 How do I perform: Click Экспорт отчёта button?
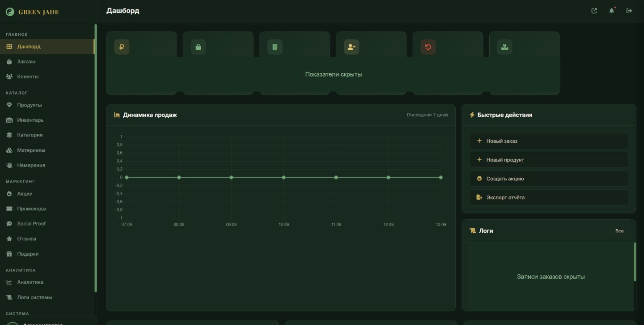pos(549,197)
